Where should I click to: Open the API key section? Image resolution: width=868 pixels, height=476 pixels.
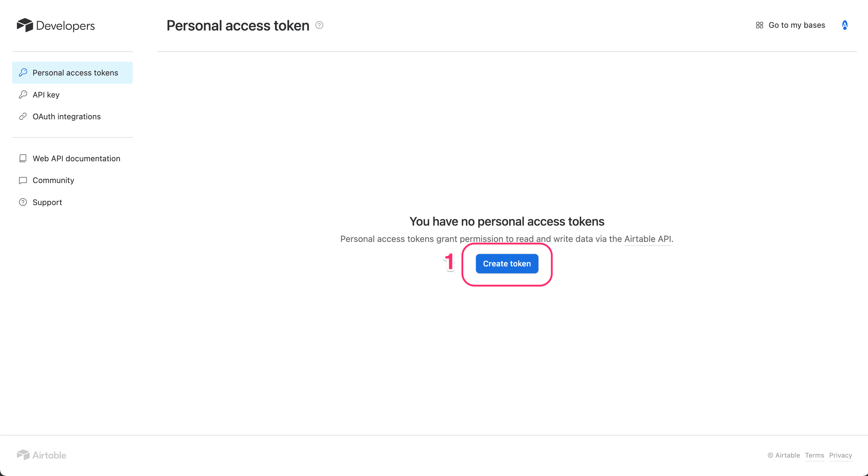(46, 95)
